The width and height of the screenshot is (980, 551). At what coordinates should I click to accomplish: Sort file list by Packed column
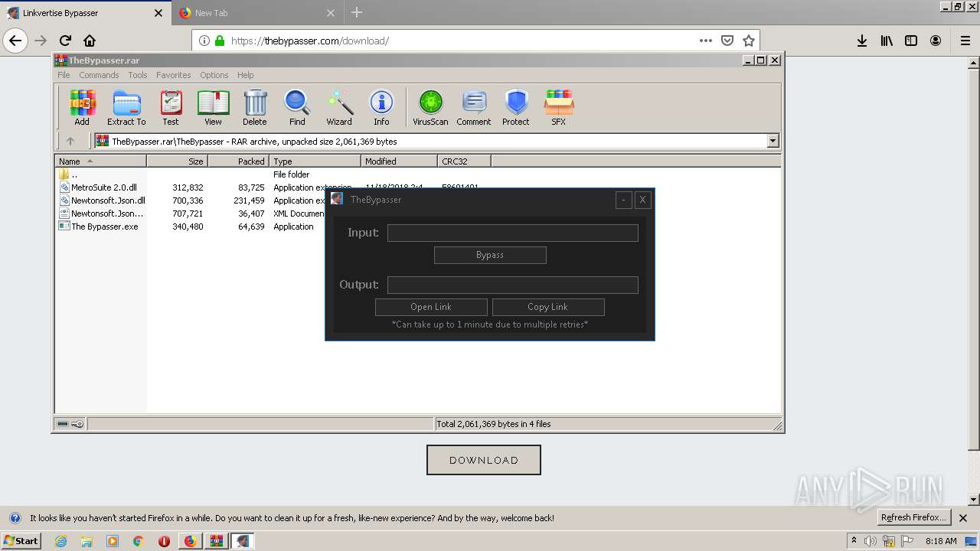238,161
